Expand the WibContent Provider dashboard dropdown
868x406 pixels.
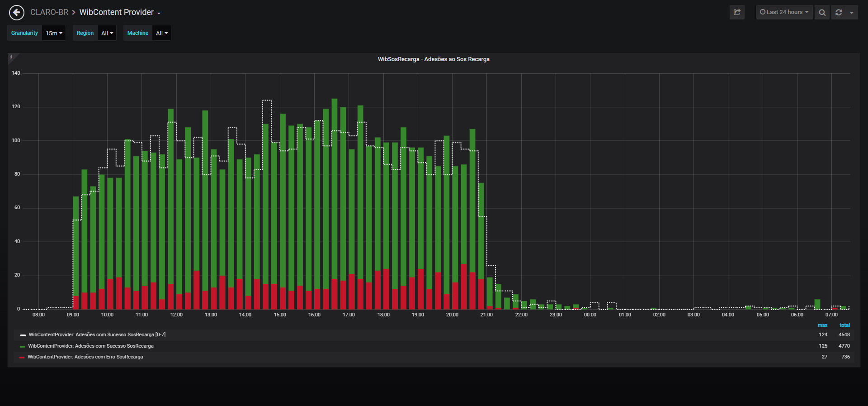pyautogui.click(x=120, y=12)
